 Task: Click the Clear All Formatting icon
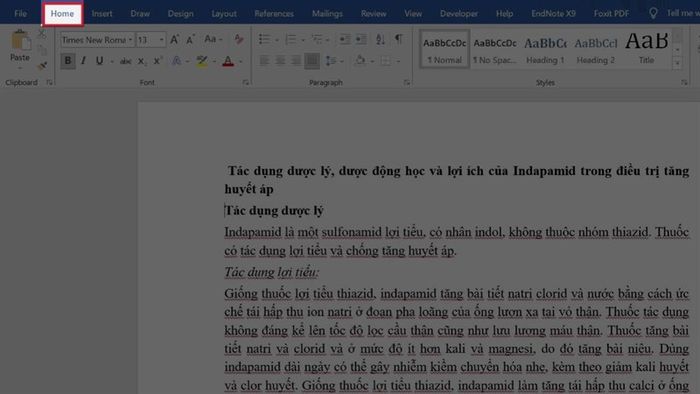pyautogui.click(x=239, y=40)
